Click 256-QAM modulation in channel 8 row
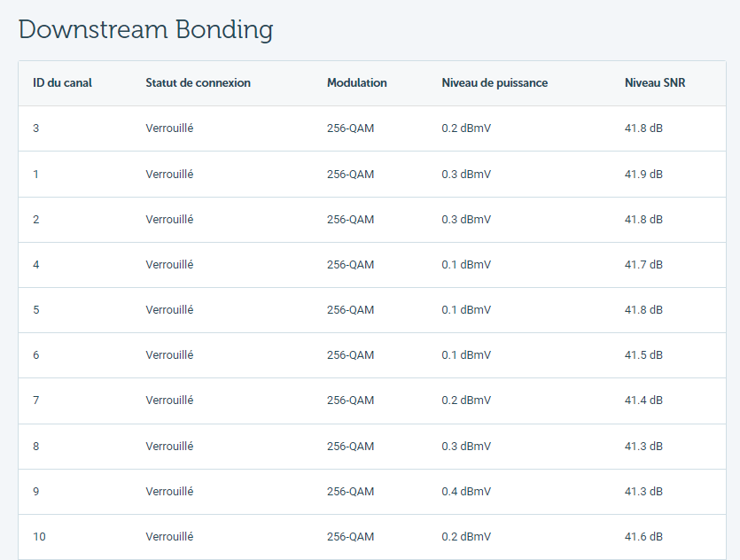The image size is (740, 560). click(x=350, y=447)
